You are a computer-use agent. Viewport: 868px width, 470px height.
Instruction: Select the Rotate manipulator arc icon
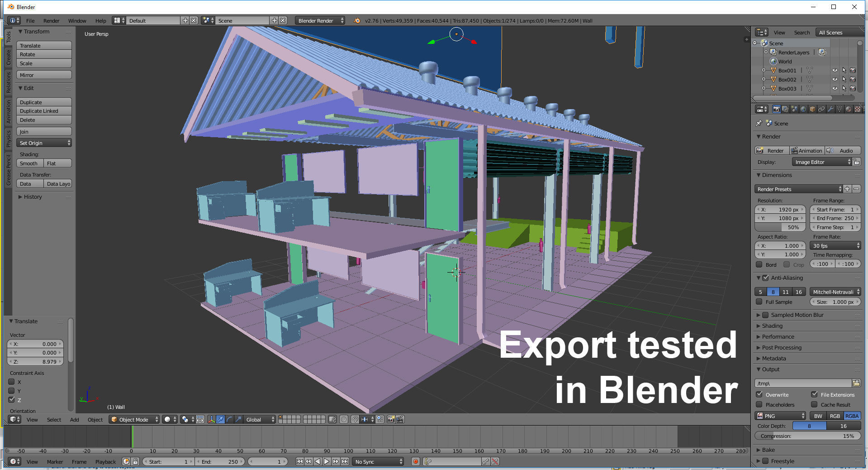229,419
